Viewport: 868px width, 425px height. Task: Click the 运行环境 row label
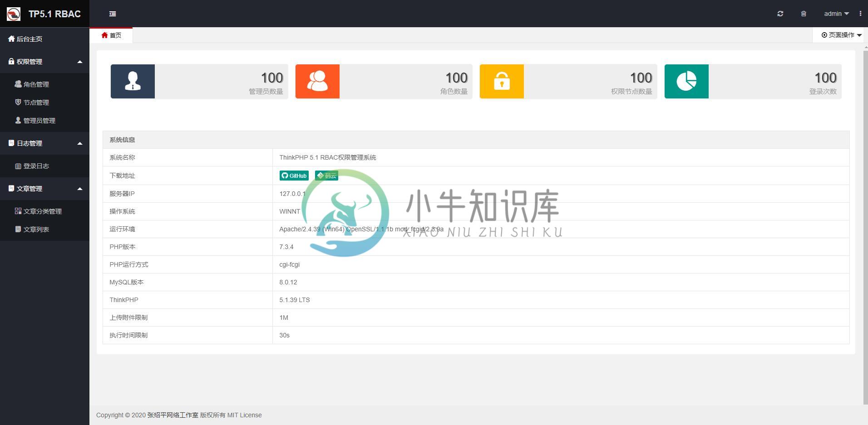coord(122,229)
